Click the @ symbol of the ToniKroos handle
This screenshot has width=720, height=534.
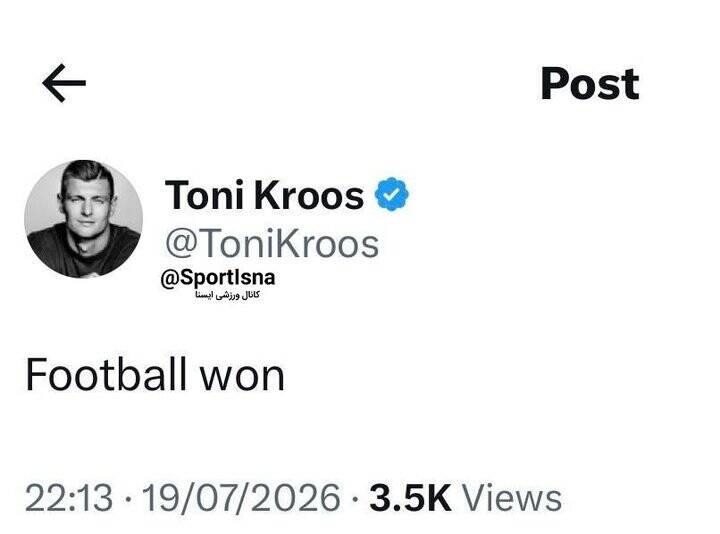click(x=182, y=245)
